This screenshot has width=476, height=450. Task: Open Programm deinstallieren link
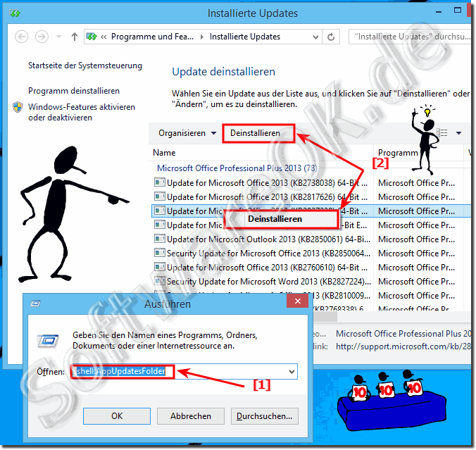pos(74,91)
